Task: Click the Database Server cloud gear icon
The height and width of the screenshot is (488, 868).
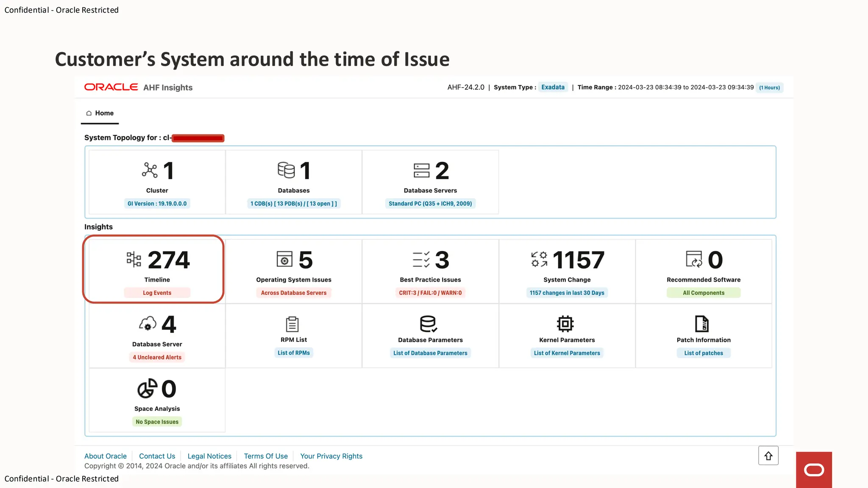Action: [147, 324]
